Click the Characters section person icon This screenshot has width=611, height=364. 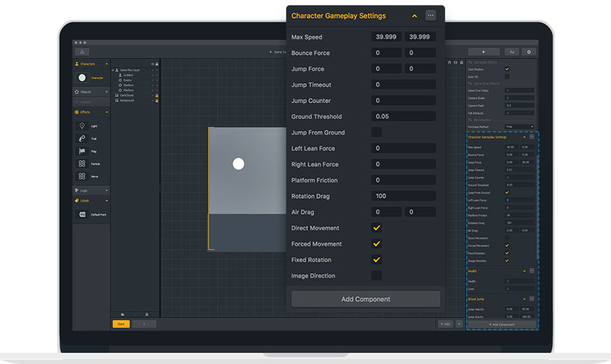77,64
